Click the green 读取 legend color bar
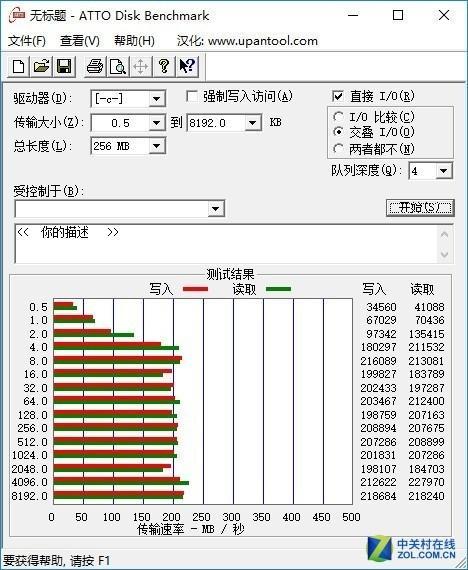This screenshot has height=570, width=468. point(279,289)
